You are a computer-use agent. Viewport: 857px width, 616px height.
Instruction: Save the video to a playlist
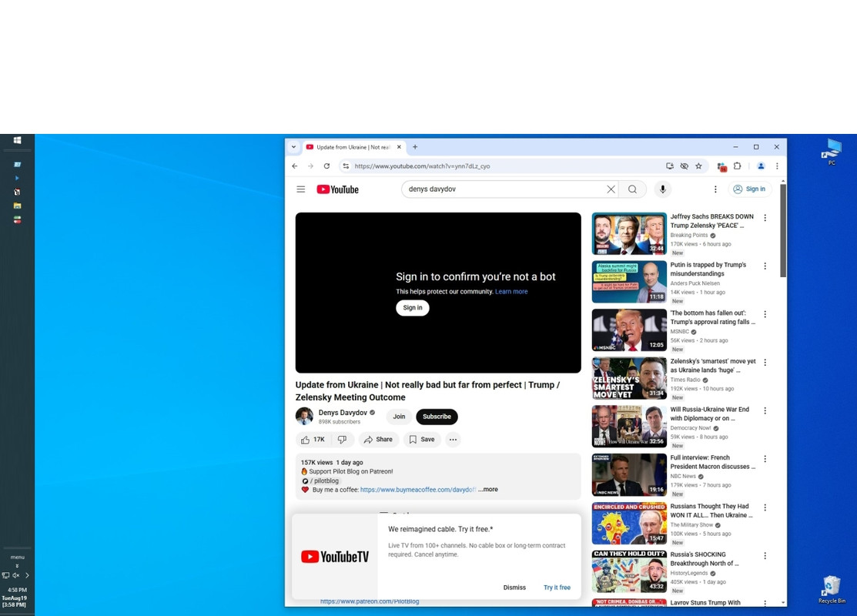422,440
